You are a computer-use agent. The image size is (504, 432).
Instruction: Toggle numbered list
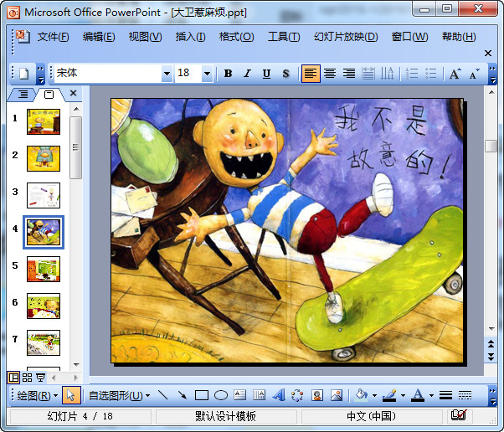point(412,74)
